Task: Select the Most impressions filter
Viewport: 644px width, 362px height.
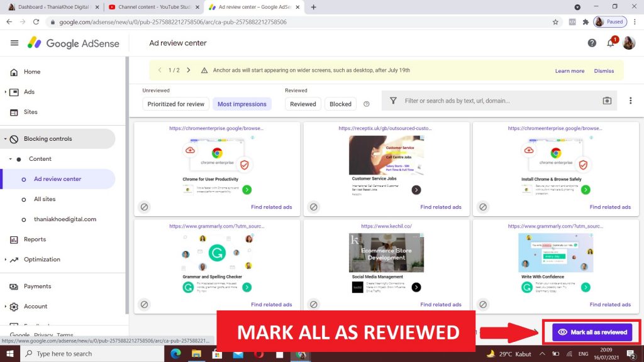Action: point(241,104)
